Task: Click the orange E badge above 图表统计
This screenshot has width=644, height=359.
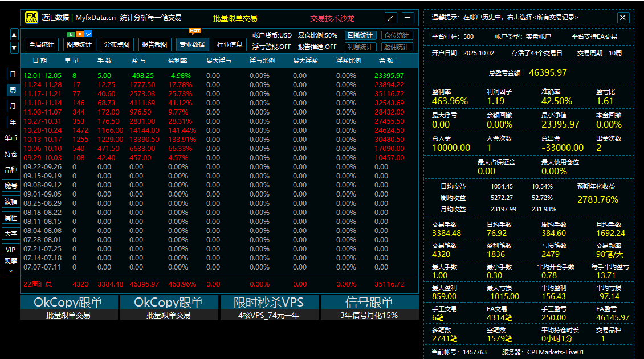Action: [79, 35]
